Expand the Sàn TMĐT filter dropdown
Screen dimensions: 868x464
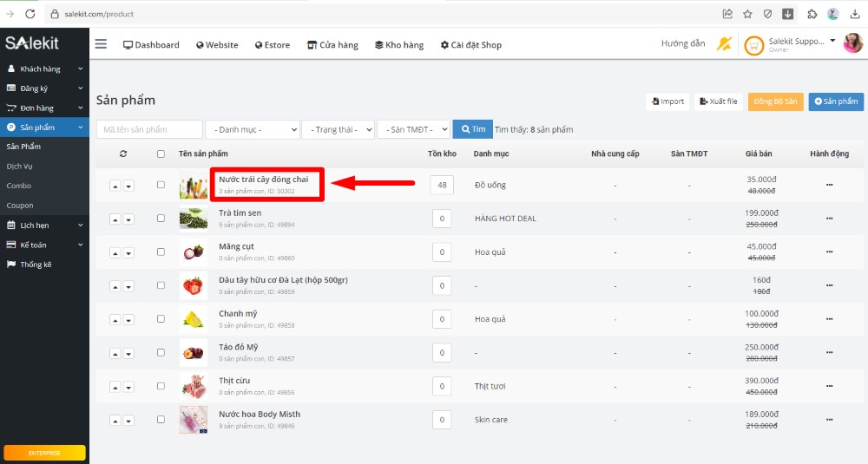[413, 129]
